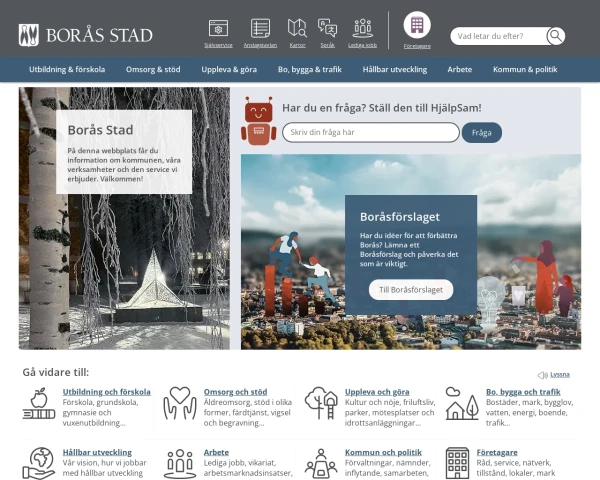Open the Företagare link in list
Viewport: 600px width, 480px height.
click(497, 452)
